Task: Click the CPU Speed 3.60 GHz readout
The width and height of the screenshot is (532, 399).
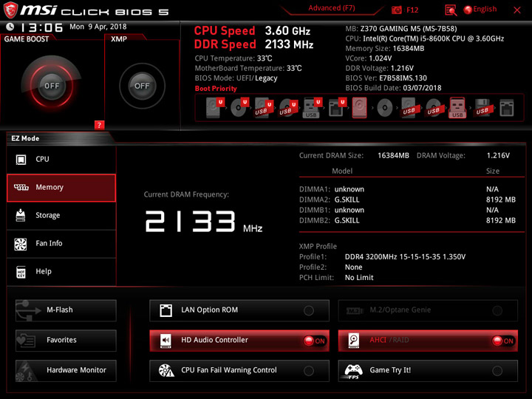Action: point(252,30)
